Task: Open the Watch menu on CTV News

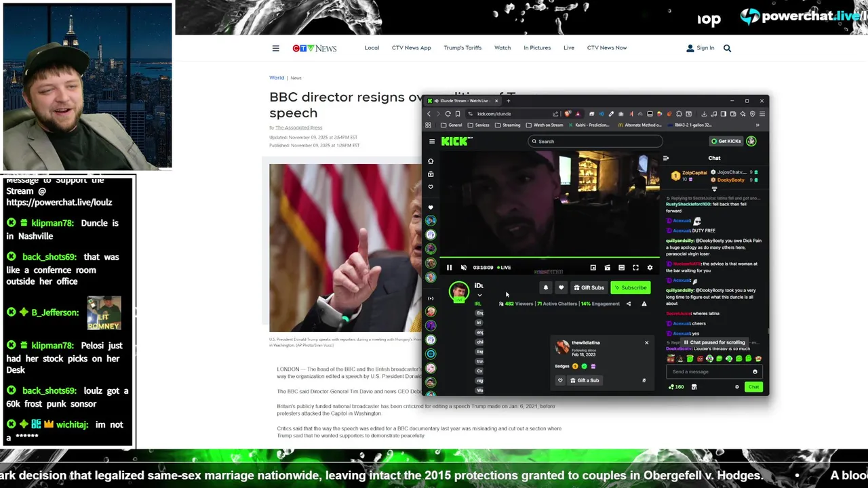Action: coord(502,48)
